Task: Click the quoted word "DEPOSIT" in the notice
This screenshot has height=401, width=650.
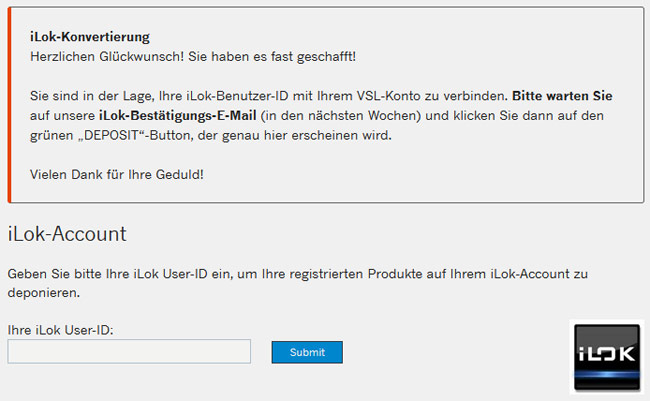Action: (x=115, y=135)
